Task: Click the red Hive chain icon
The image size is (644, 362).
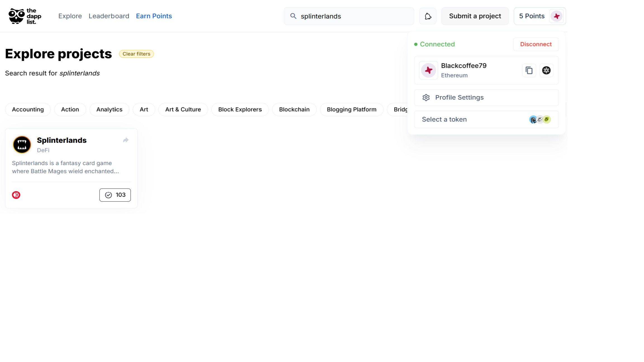Action: pyautogui.click(x=16, y=195)
